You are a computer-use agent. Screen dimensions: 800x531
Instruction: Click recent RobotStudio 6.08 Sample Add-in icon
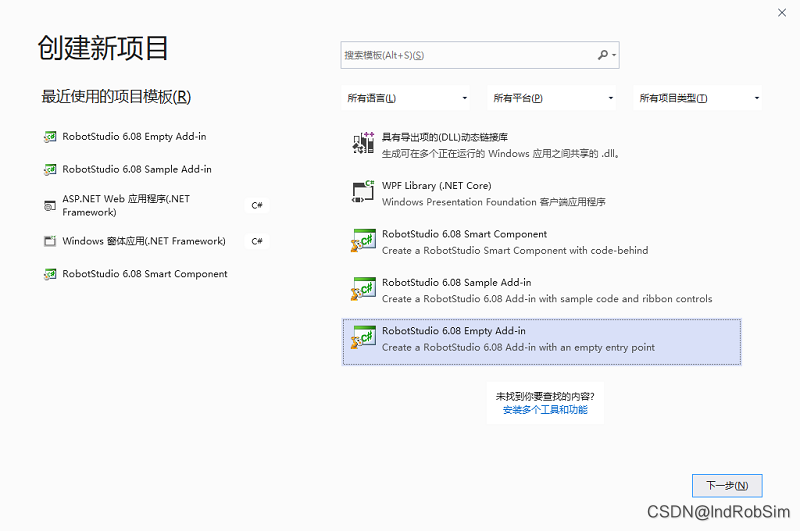[x=49, y=169]
